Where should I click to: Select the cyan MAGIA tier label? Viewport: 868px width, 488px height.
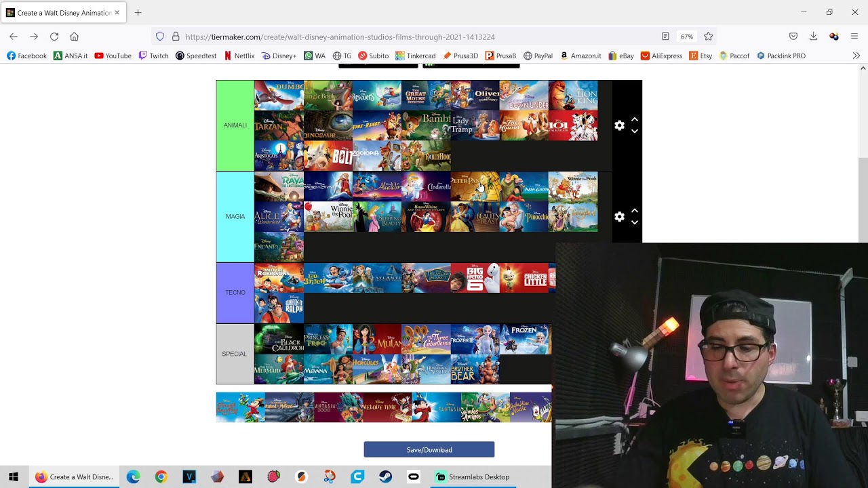235,217
